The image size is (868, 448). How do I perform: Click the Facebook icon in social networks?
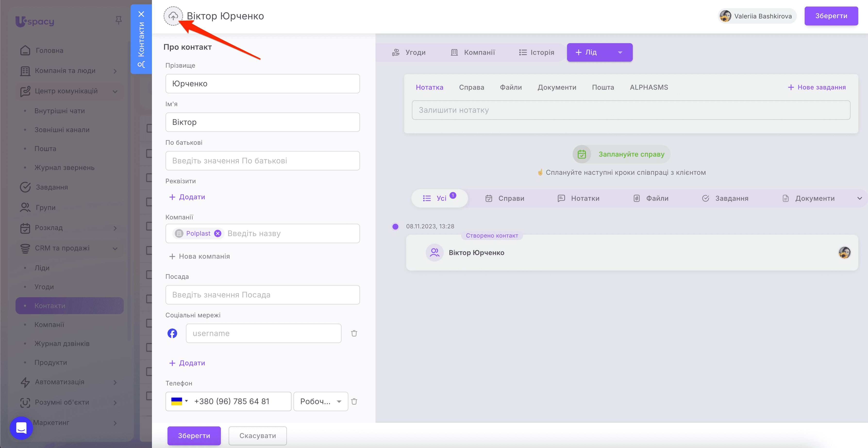point(172,333)
